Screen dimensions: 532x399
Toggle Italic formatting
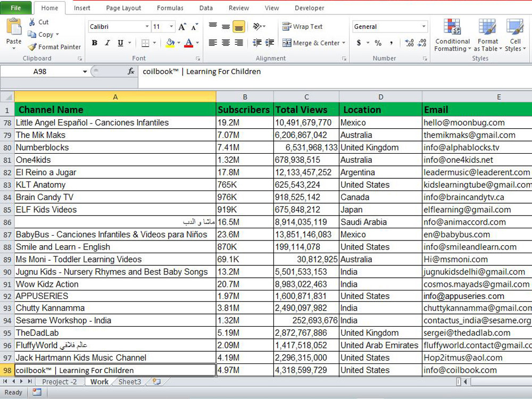(107, 43)
